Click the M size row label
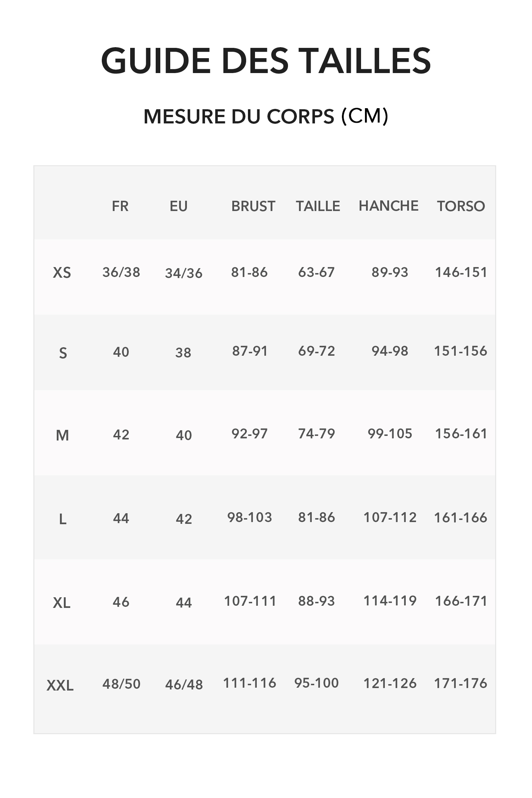The width and height of the screenshot is (532, 798). tap(62, 435)
